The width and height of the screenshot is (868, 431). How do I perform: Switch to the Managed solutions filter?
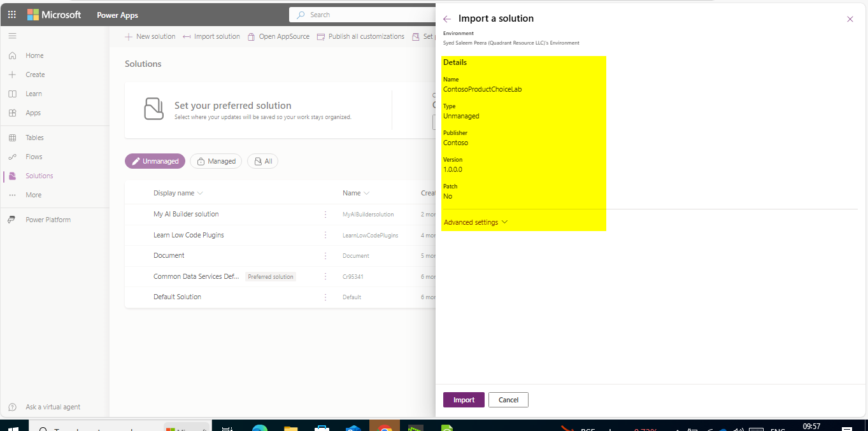click(x=217, y=161)
